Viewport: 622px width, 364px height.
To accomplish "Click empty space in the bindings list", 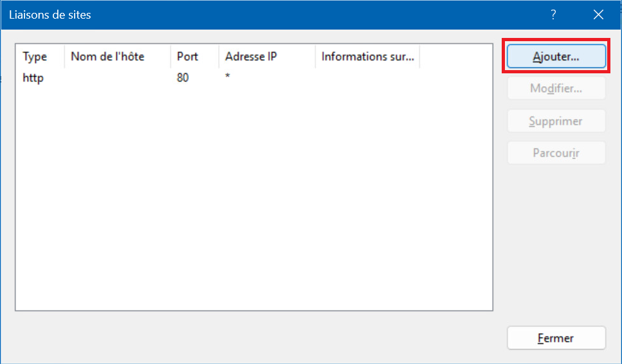I will pyautogui.click(x=254, y=206).
